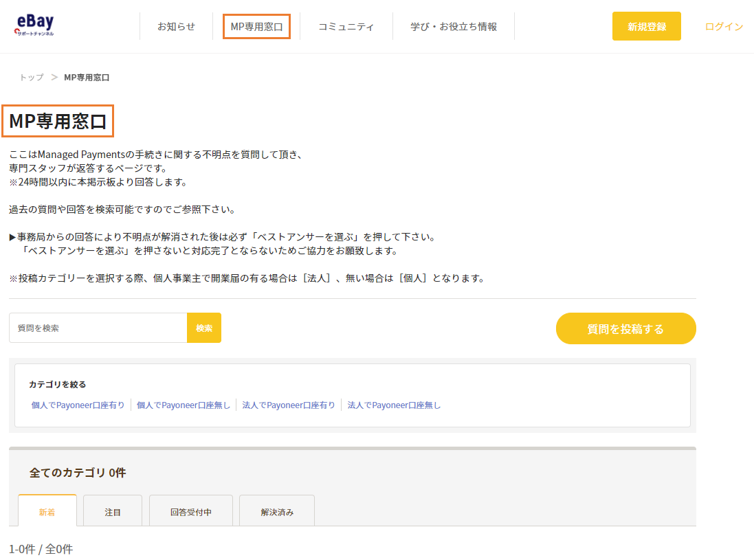Switch to the 解決済み tab
754x560 pixels.
[277, 511]
